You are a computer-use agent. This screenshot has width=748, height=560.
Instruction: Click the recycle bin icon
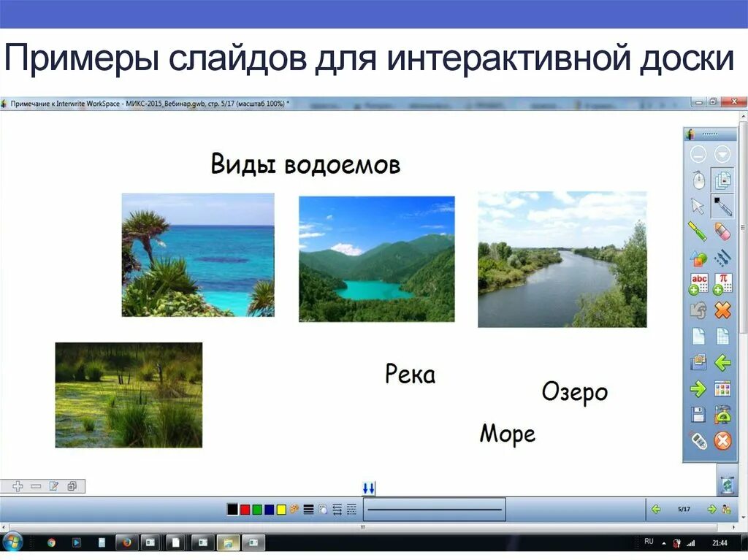(x=727, y=485)
